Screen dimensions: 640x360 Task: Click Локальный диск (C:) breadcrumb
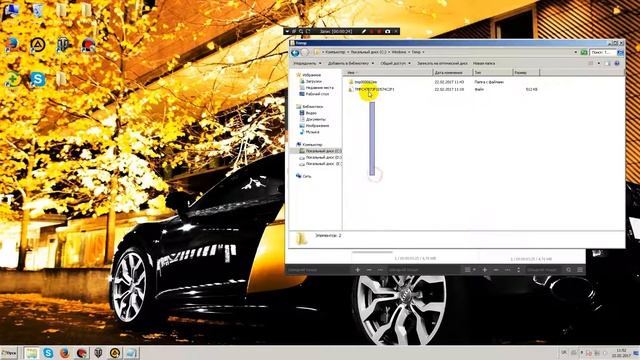coord(368,52)
